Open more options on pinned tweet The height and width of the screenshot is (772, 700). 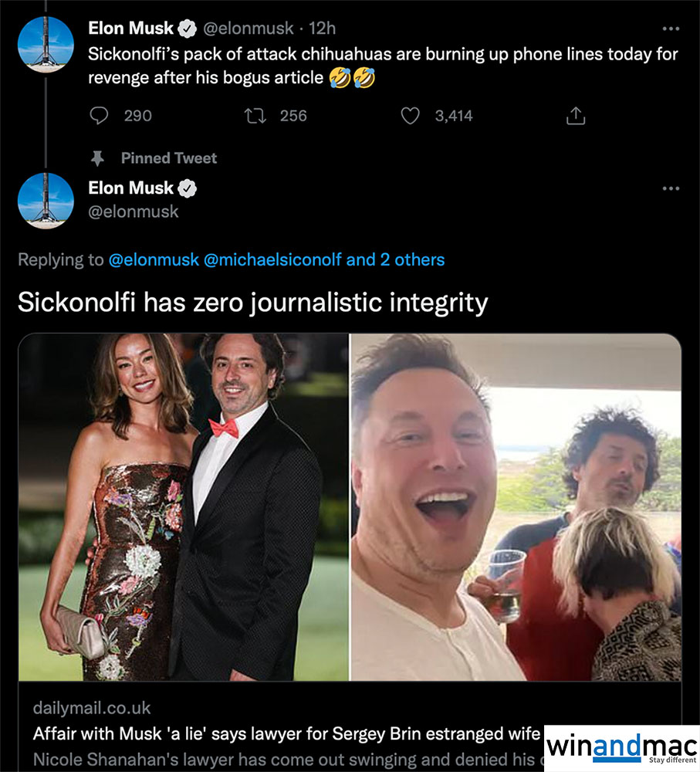pos(671,188)
